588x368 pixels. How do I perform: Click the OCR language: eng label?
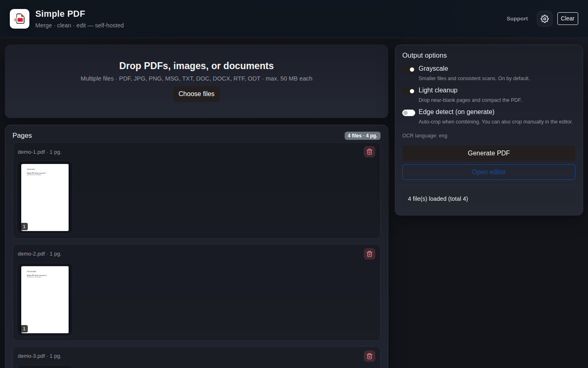coord(425,136)
